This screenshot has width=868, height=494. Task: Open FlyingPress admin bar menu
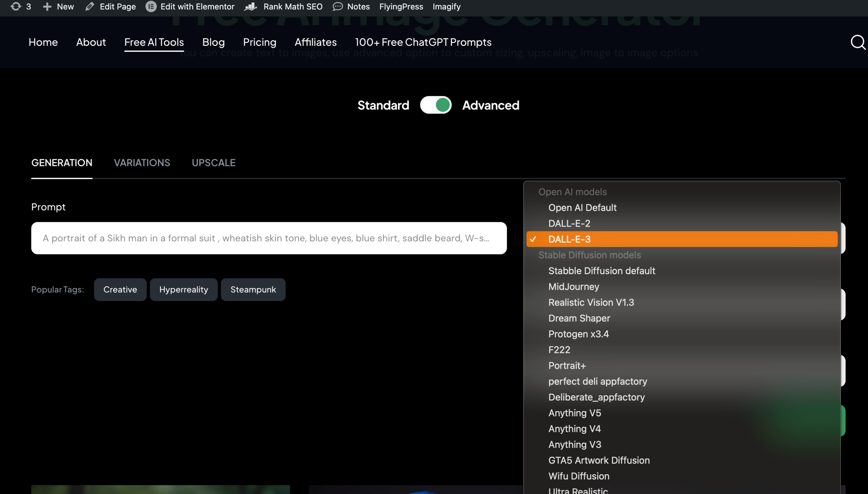(x=401, y=6)
